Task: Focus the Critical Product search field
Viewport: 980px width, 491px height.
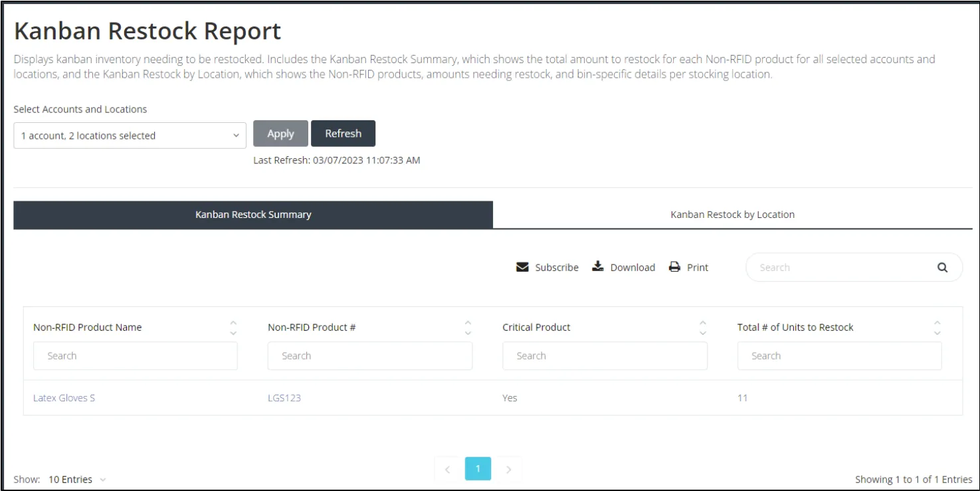Action: (605, 356)
